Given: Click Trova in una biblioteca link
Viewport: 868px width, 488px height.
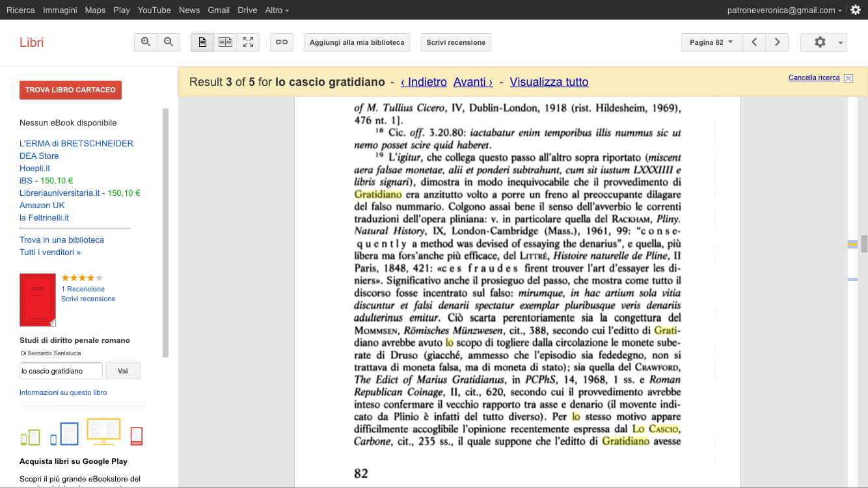Looking at the screenshot, I should [x=62, y=239].
